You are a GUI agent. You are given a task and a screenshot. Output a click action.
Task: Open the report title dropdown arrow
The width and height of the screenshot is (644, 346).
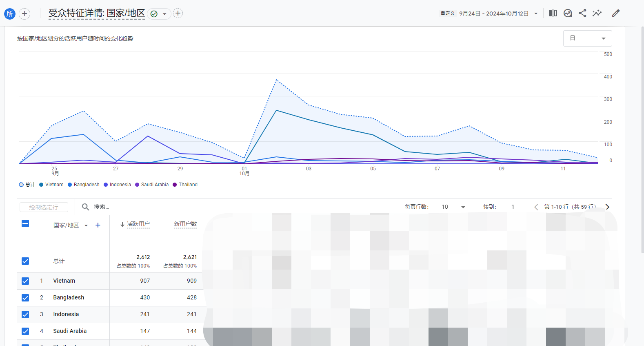tap(164, 14)
